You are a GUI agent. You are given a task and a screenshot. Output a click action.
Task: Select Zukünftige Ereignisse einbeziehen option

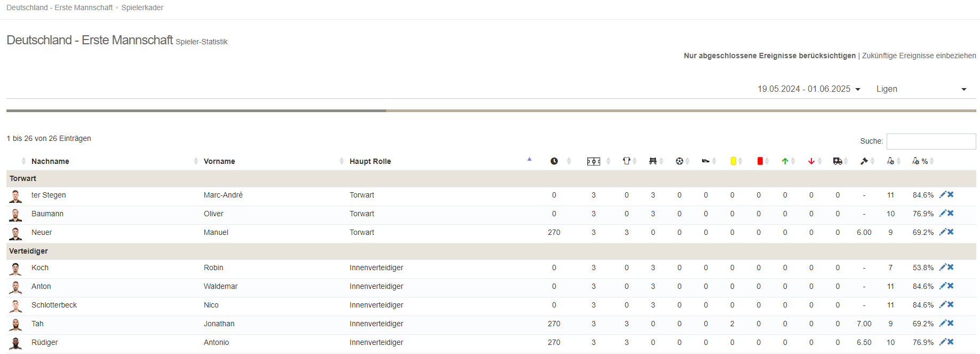coord(919,56)
